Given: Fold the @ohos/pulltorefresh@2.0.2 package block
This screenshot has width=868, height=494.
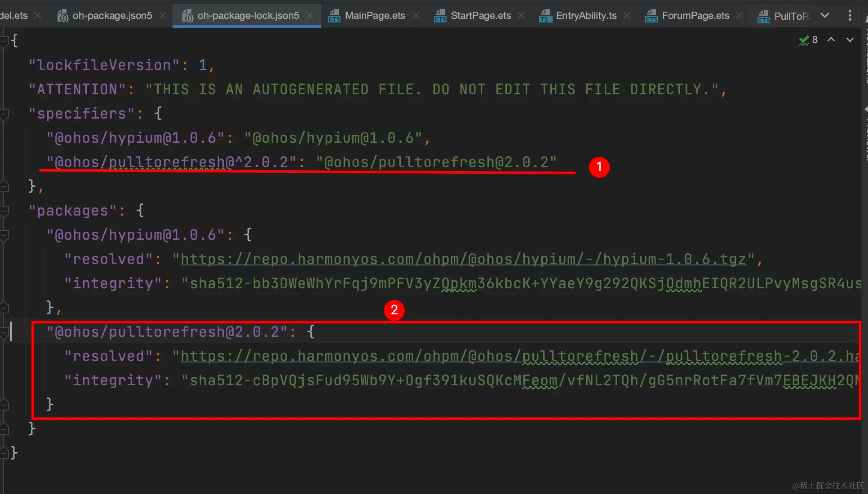Looking at the screenshot, I should [x=4, y=332].
